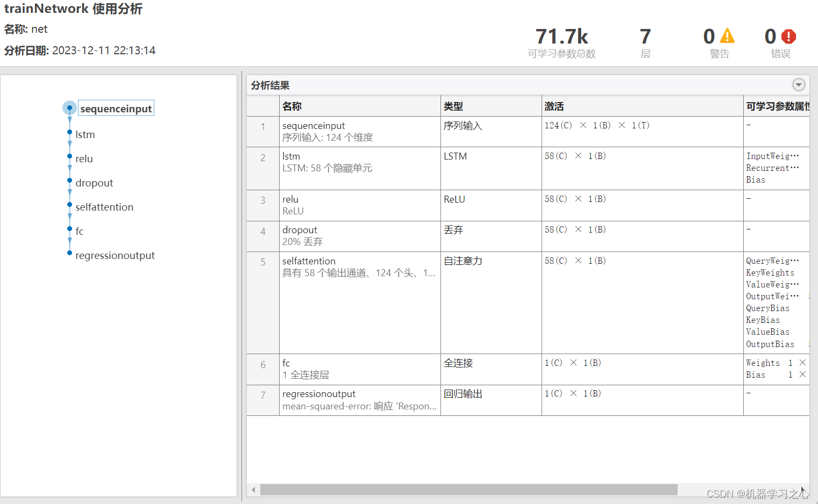The width and height of the screenshot is (818, 504).
Task: Click the LSTM type cell
Action: 491,168
